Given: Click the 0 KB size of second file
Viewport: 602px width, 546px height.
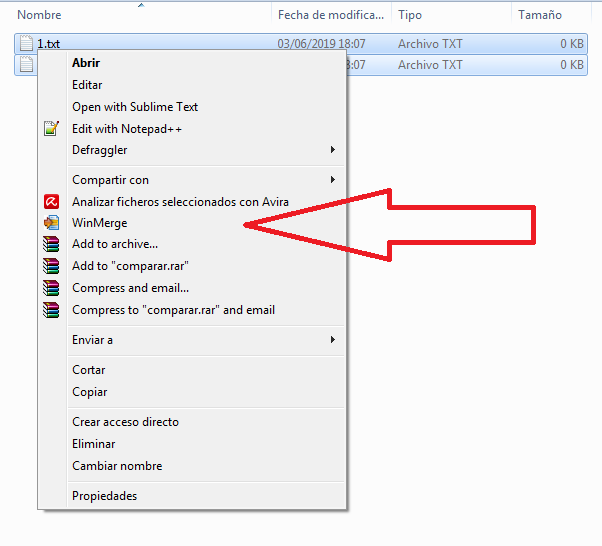Looking at the screenshot, I should [572, 65].
